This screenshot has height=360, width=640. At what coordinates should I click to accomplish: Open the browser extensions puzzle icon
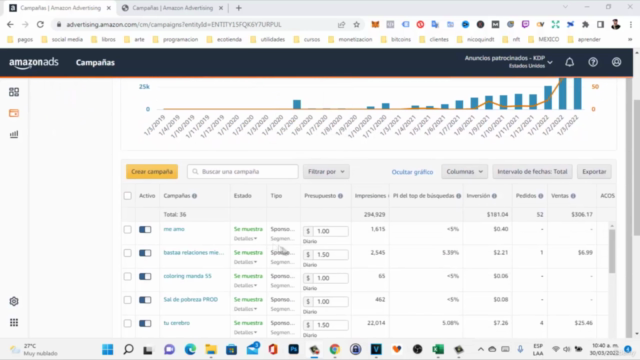click(585, 24)
